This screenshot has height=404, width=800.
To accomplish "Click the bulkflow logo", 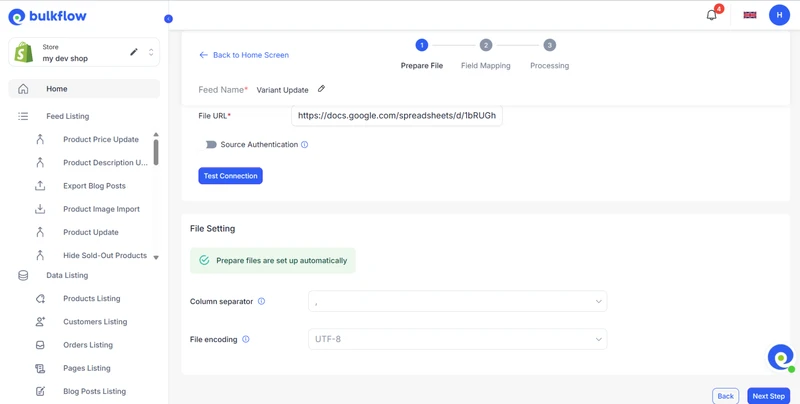I will 47,16.
